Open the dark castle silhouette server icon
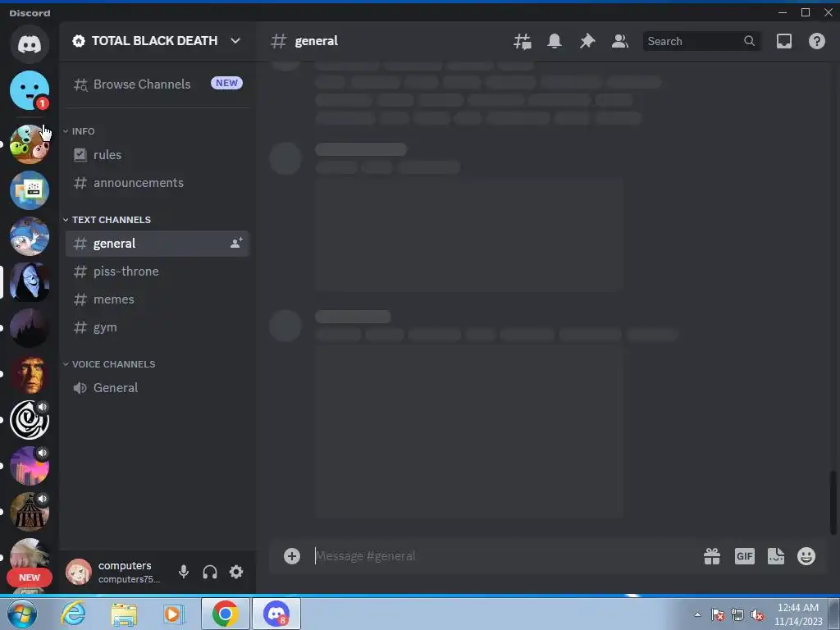The height and width of the screenshot is (630, 840). [30, 328]
